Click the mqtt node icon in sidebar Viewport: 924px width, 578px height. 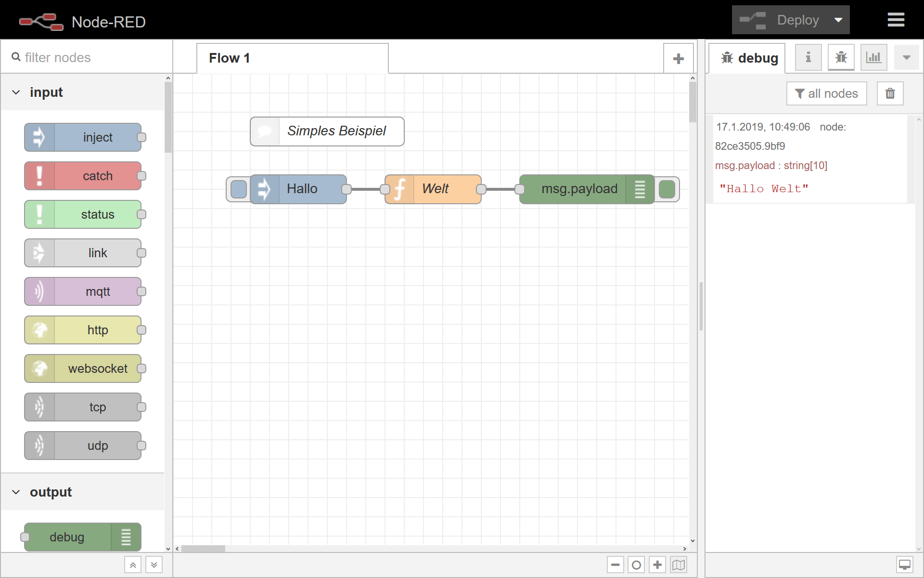coord(37,291)
